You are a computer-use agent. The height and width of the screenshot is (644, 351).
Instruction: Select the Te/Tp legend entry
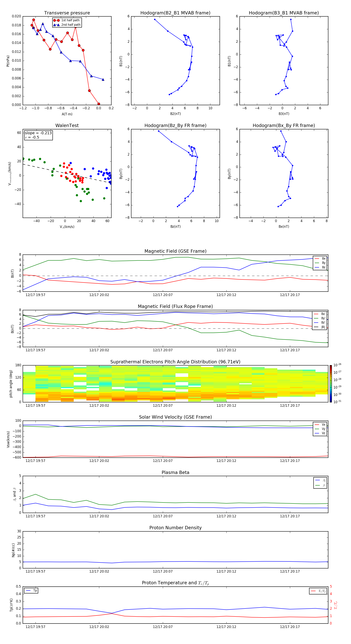tap(318, 591)
